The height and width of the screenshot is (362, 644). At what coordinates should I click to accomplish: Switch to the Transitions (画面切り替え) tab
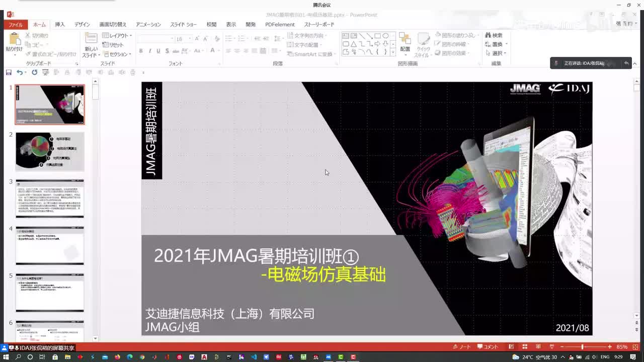point(113,25)
